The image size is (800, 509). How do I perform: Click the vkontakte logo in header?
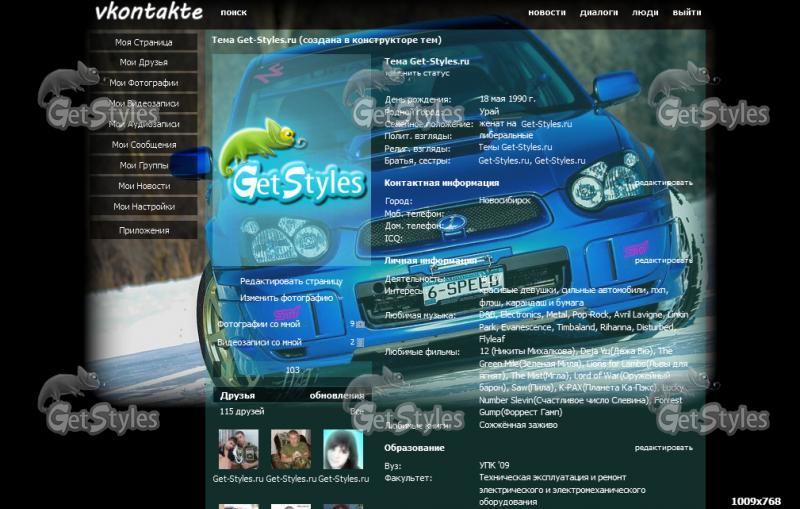(x=149, y=12)
